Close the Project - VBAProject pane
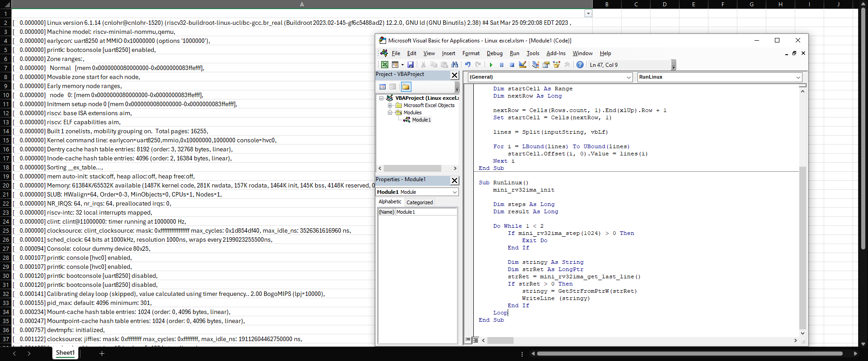The height and width of the screenshot is (361, 868). (x=455, y=75)
